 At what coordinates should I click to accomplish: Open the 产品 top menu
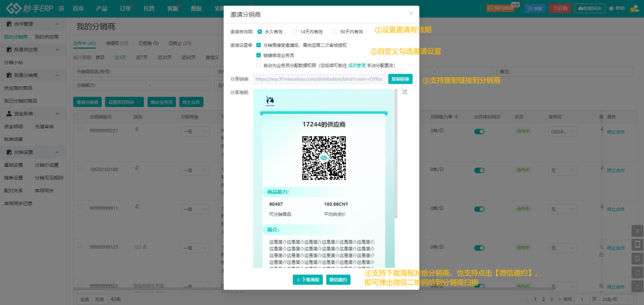point(101,9)
